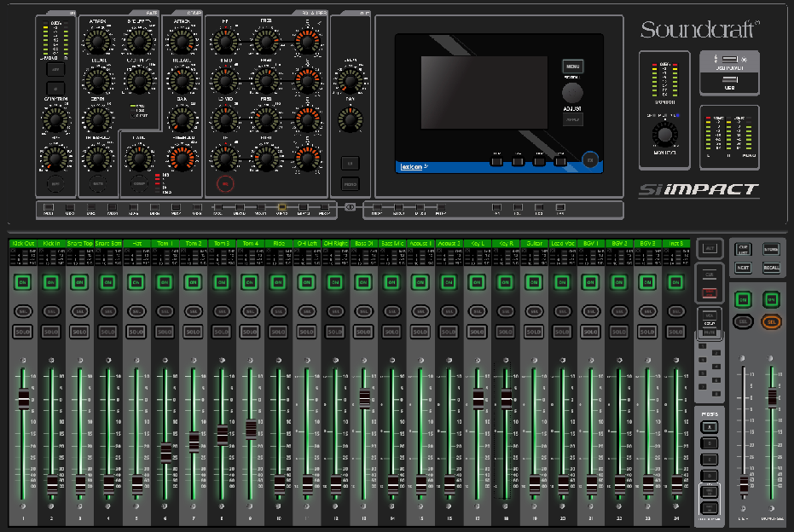This screenshot has width=794, height=532.
Task: Click the compressor GAIN knob
Action: [182, 120]
